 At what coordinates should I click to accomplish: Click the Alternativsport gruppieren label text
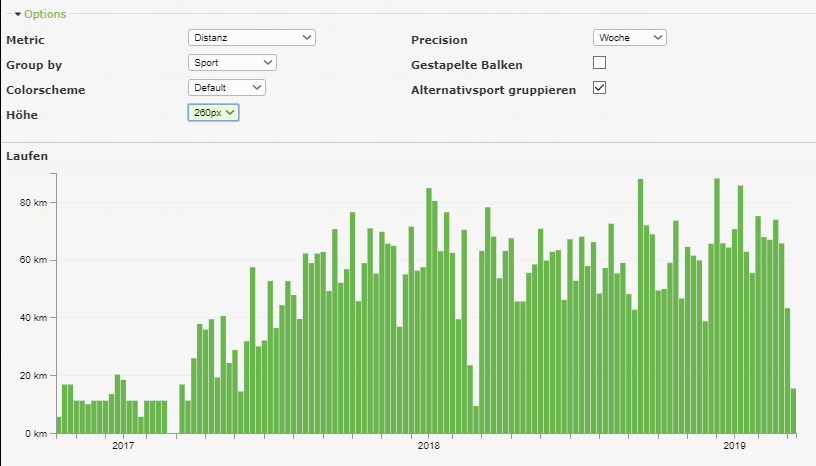click(493, 90)
